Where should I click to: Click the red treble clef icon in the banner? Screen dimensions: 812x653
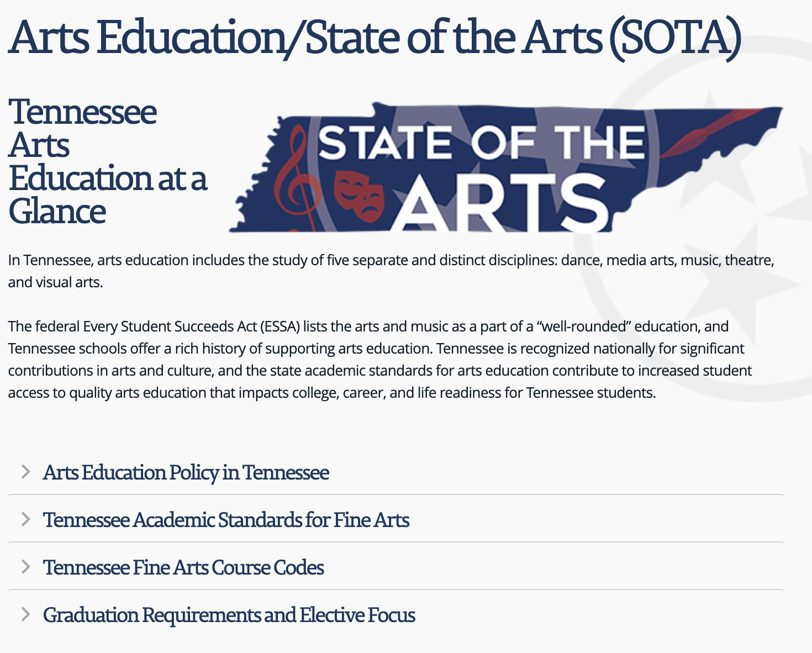pyautogui.click(x=297, y=177)
